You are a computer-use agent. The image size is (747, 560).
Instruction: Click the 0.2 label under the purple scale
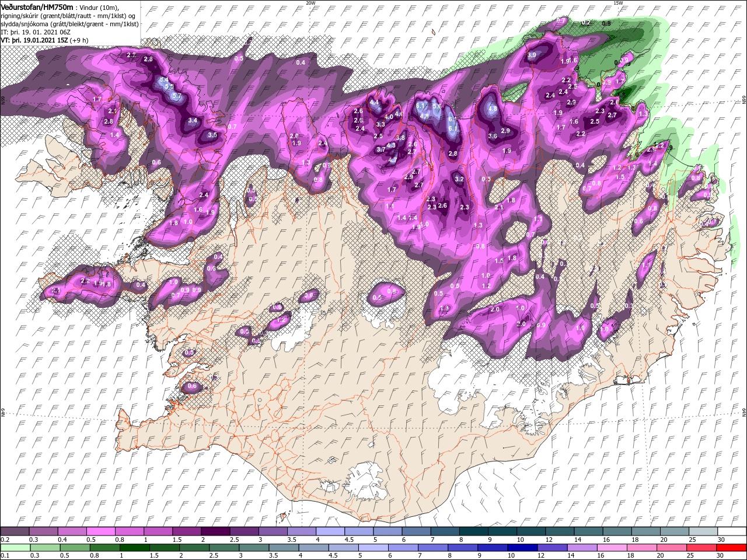pos(4,540)
